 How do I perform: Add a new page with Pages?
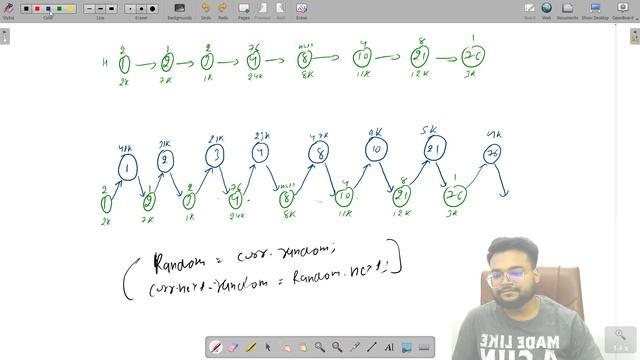click(x=244, y=11)
